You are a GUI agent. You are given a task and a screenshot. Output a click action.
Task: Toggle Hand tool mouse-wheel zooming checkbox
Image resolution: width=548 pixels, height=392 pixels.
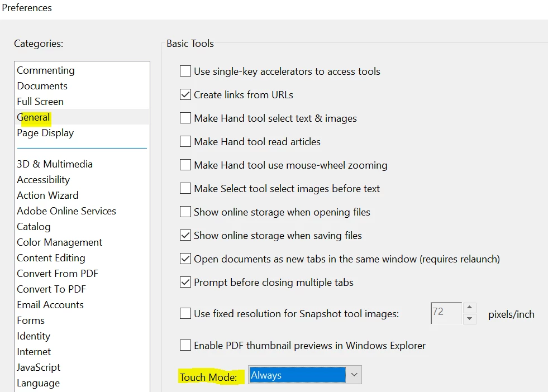185,165
